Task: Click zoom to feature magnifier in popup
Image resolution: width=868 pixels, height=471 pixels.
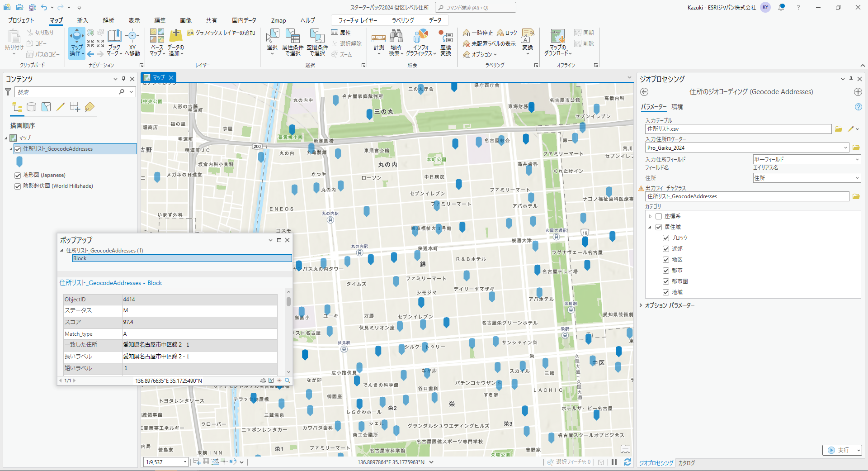Action: point(287,381)
